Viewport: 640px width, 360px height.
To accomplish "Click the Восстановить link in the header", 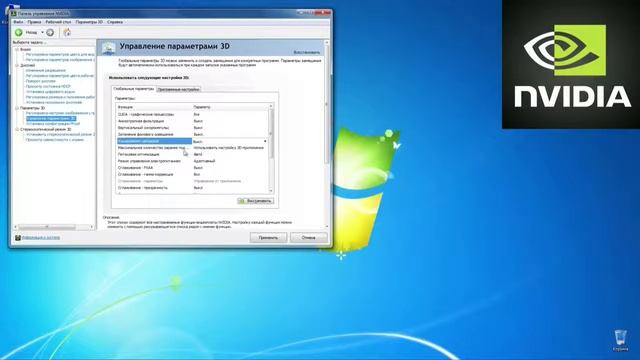I will click(x=307, y=53).
